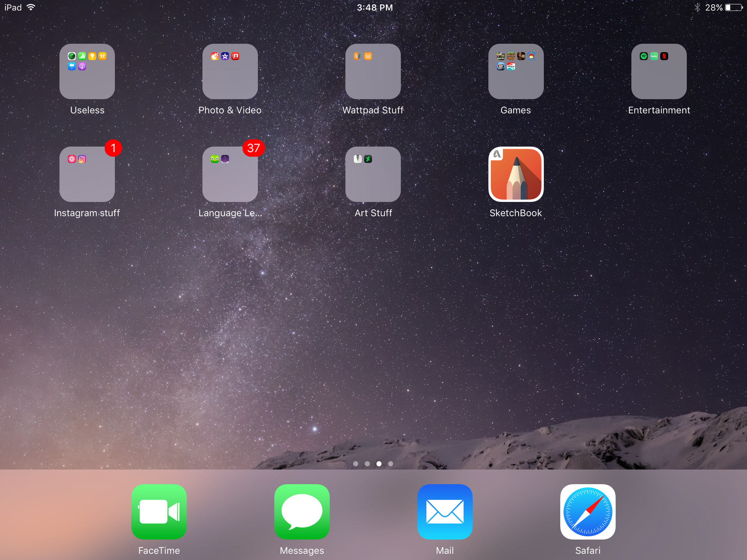Tap the Games label text
Screen dimensions: 747x560
coord(516,110)
